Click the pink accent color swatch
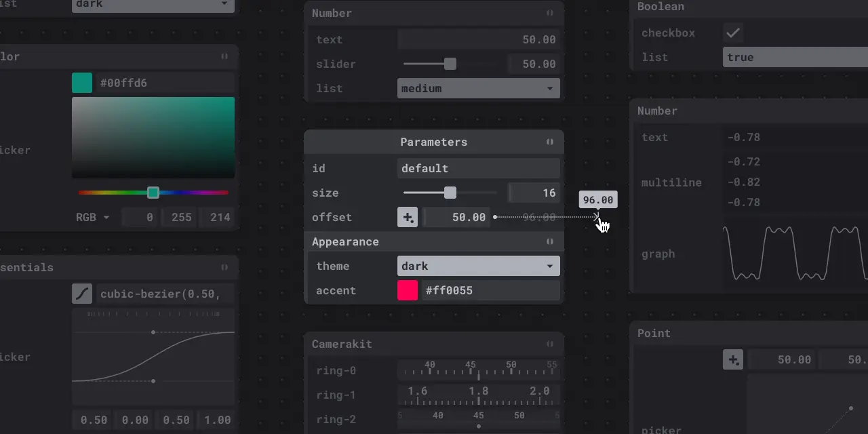Viewport: 868px width, 434px height. click(x=407, y=290)
